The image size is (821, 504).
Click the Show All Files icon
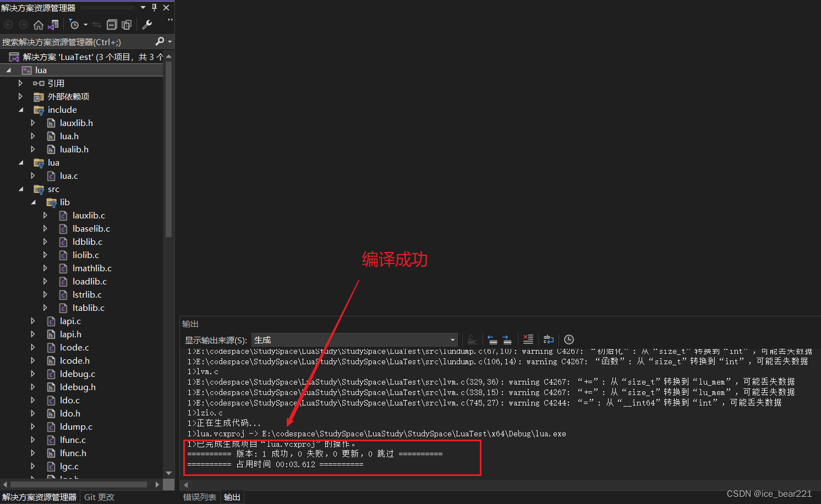pyautogui.click(x=127, y=25)
